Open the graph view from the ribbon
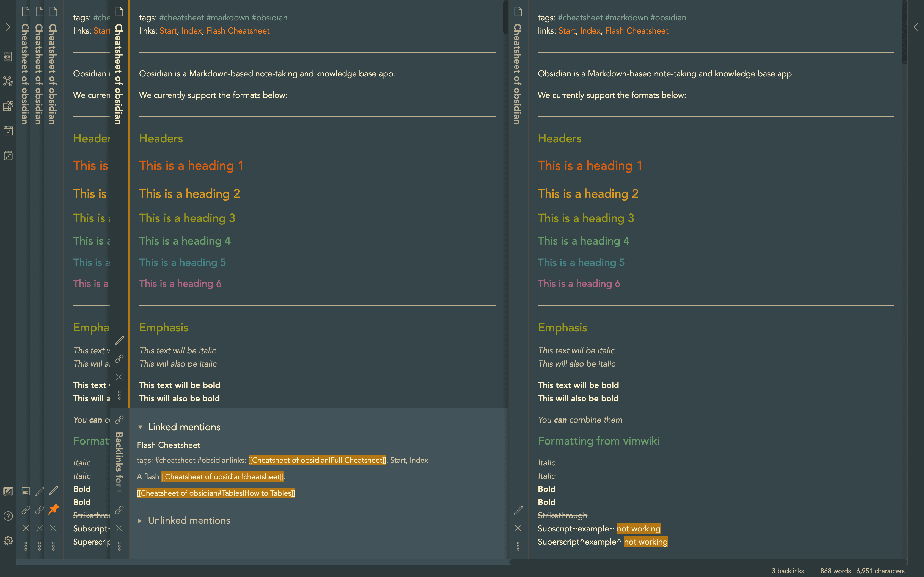This screenshot has height=577, width=924. (x=8, y=81)
